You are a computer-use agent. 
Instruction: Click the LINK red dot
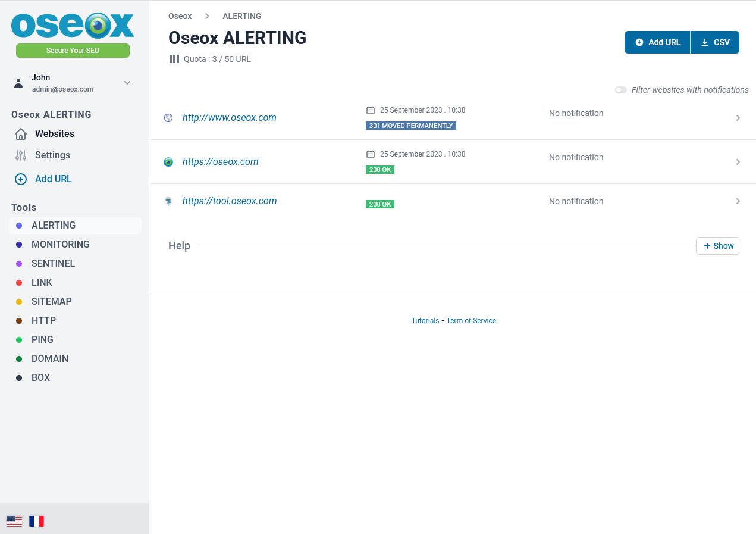coord(19,283)
